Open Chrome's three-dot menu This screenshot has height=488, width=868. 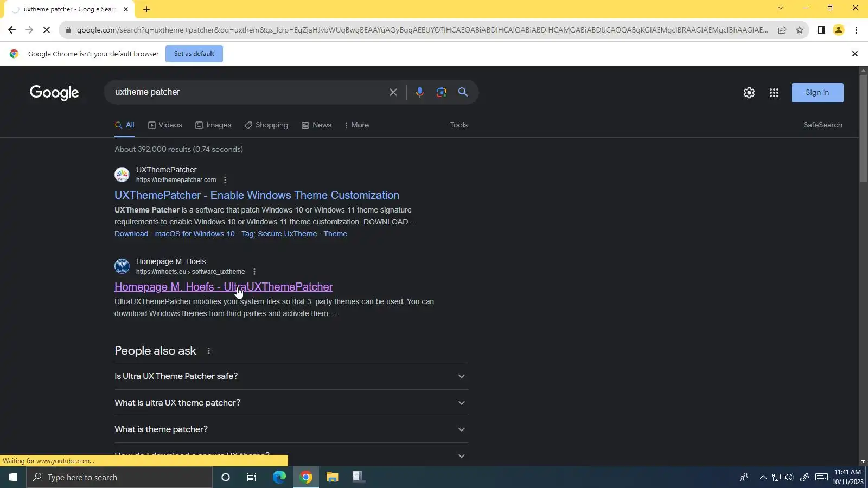coord(856,30)
